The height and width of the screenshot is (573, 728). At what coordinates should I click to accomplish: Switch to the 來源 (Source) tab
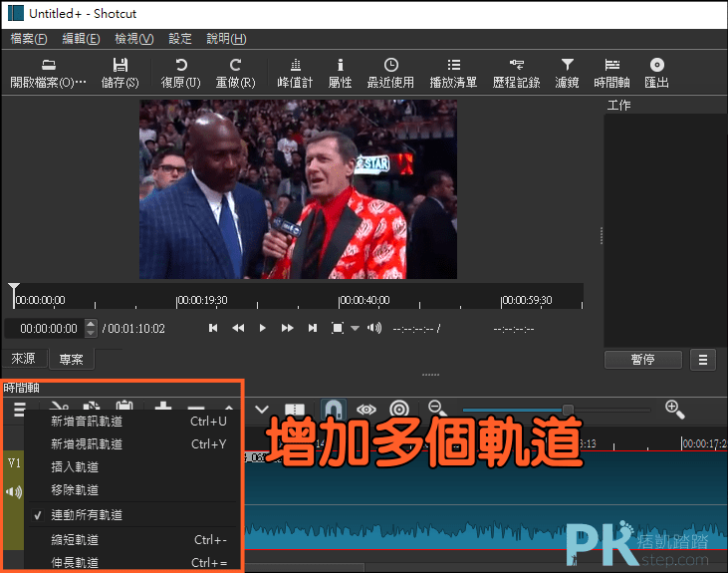[24, 359]
